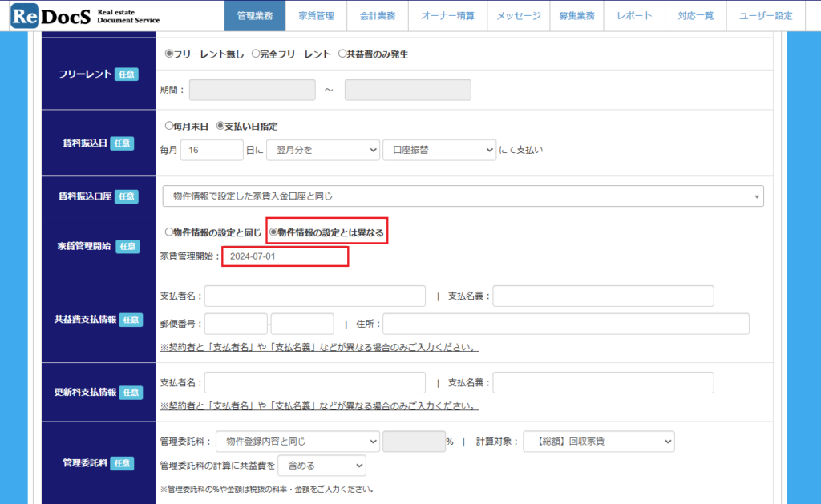Screen dimensions: 821x504
Task: Click the 更新料支払情報 支払者名 field
Action: coord(315,383)
